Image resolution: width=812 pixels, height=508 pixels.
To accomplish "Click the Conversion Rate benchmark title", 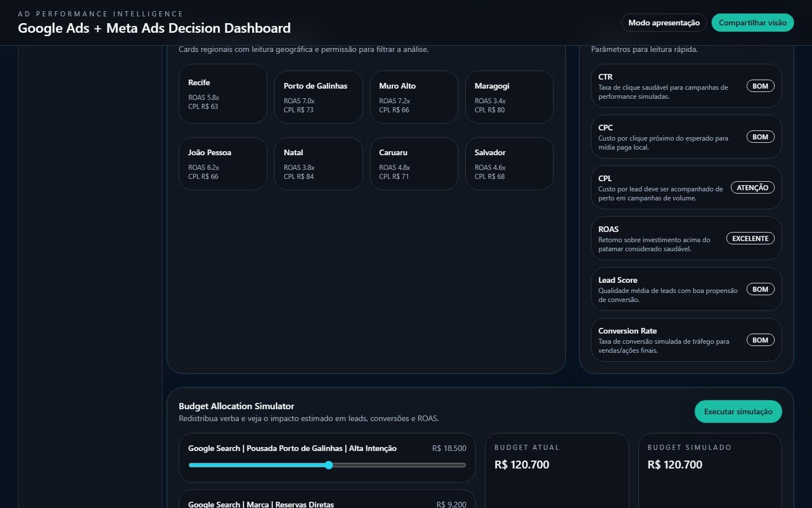I will 627,331.
